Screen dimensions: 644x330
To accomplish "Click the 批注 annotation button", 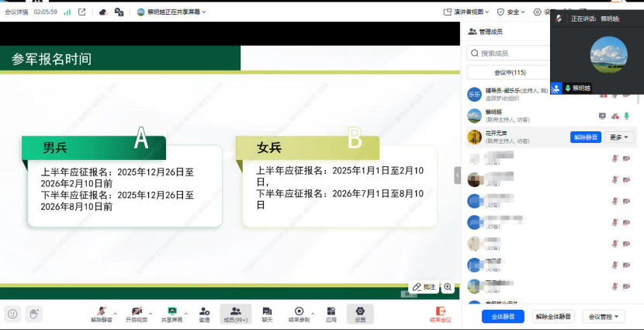I will (x=424, y=287).
